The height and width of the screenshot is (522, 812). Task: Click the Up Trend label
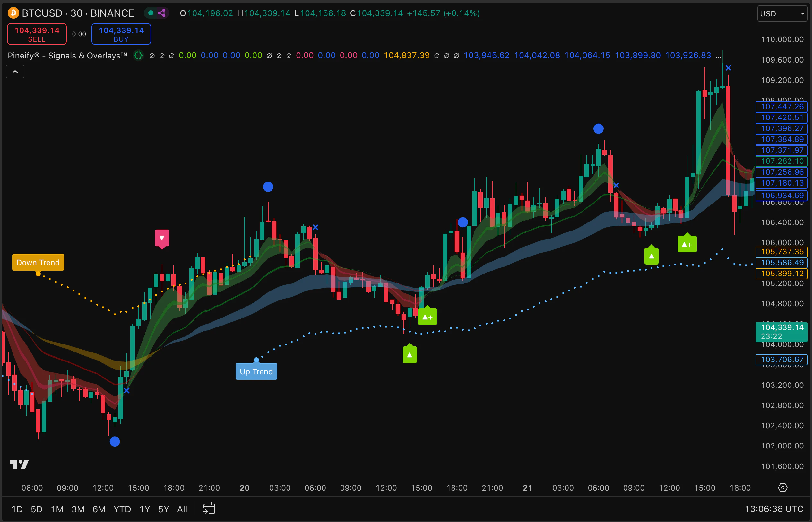pyautogui.click(x=256, y=371)
